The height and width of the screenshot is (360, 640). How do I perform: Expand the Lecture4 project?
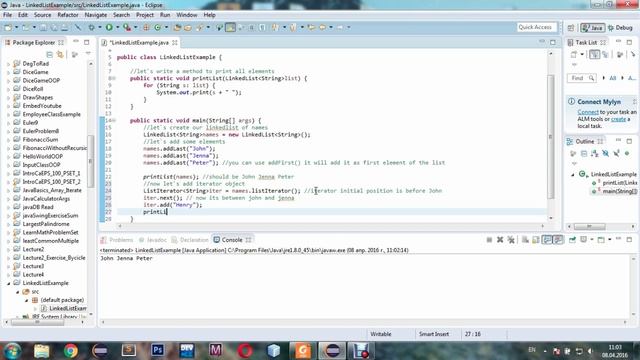tap(9, 275)
